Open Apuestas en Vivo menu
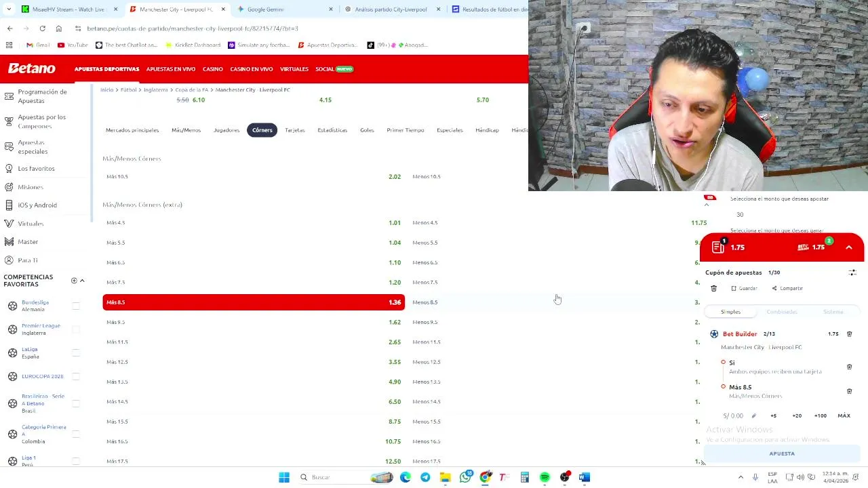The image size is (868, 488). point(171,69)
